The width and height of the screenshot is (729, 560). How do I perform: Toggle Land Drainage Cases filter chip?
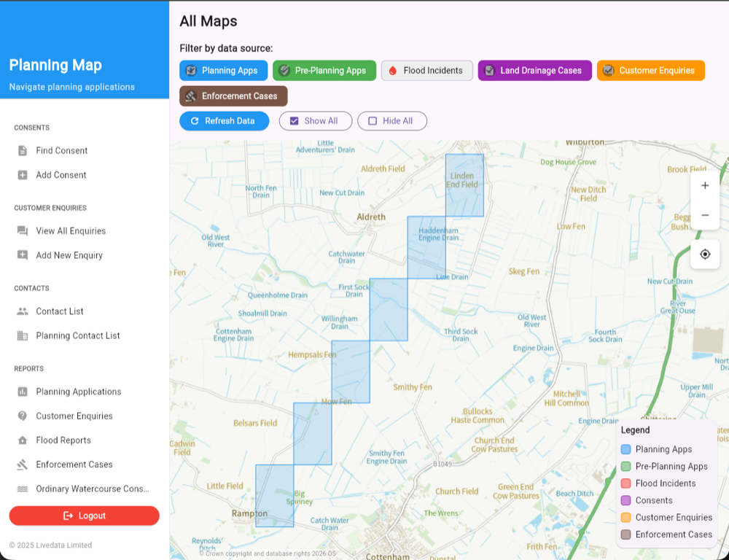[534, 71]
